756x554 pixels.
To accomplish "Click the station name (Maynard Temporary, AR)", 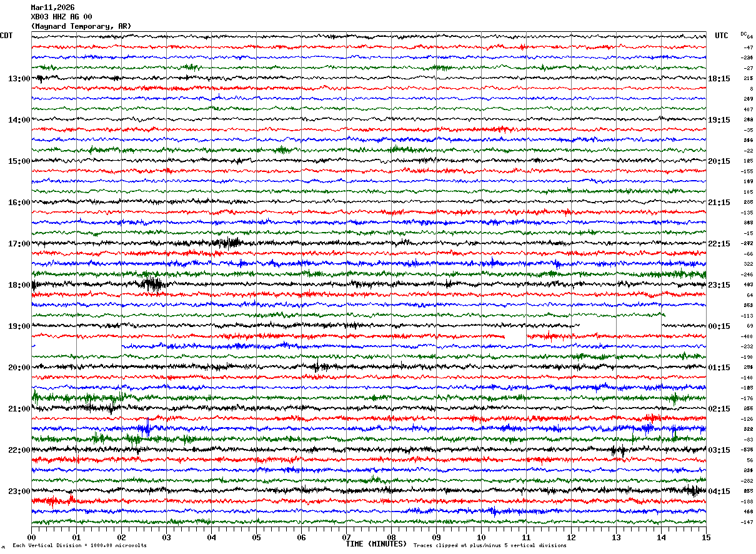I will [x=81, y=26].
